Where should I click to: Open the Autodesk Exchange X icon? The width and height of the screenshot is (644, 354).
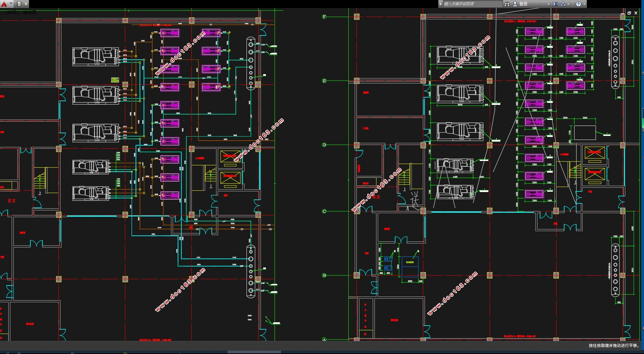(x=555, y=4)
